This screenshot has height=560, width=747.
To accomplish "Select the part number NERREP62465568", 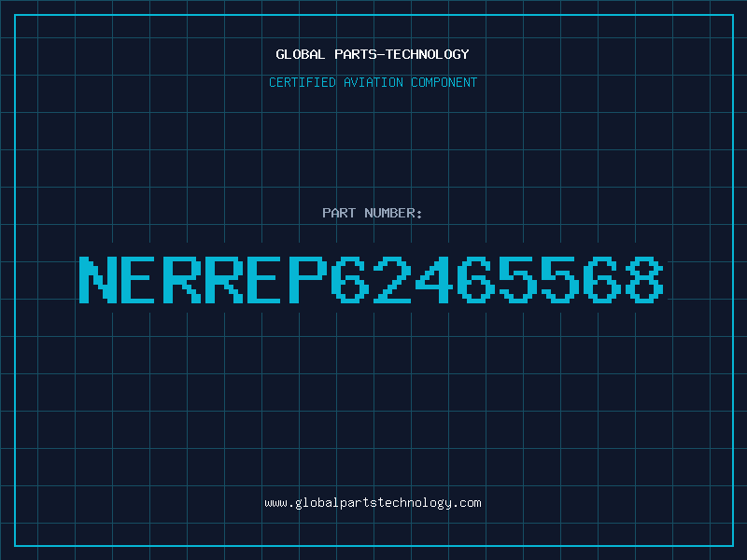I will (x=372, y=279).
